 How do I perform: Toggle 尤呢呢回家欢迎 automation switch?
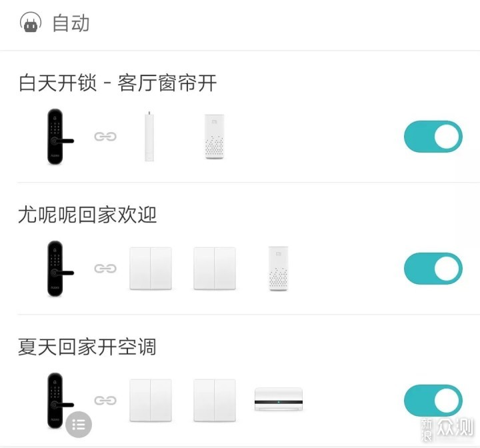pyautogui.click(x=433, y=269)
